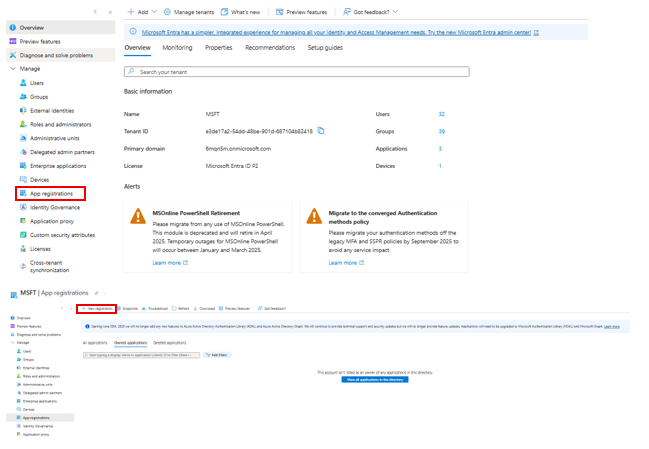Switch to the Properties tab

click(219, 48)
